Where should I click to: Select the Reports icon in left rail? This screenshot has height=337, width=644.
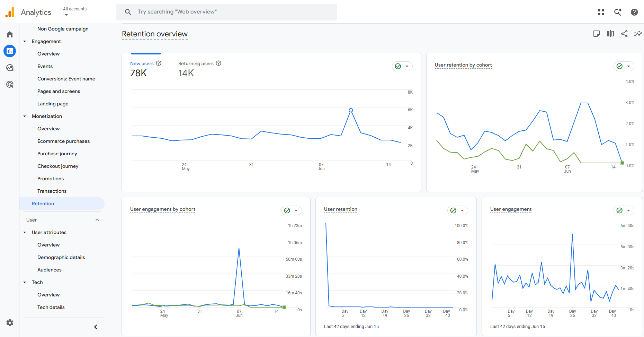(x=10, y=51)
